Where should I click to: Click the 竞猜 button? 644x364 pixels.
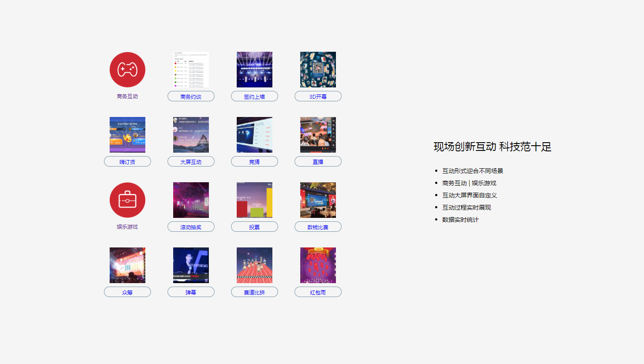coord(255,162)
